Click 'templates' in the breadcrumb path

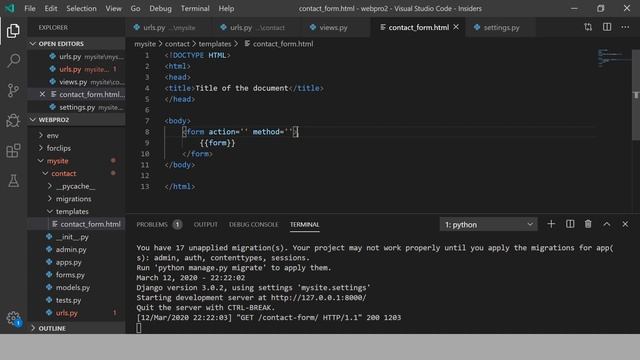point(215,44)
